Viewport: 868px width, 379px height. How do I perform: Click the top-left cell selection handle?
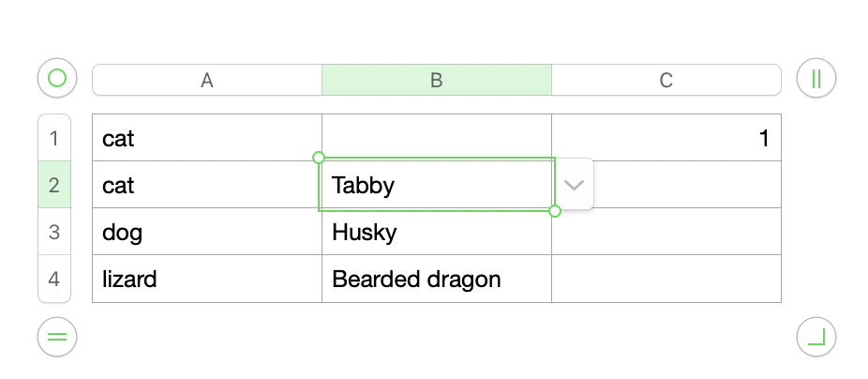coord(319,158)
